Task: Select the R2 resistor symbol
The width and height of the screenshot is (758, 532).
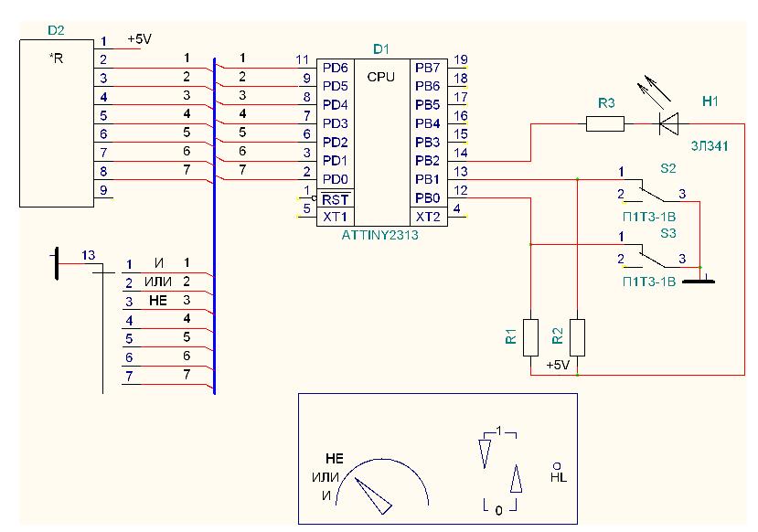Action: click(x=577, y=337)
